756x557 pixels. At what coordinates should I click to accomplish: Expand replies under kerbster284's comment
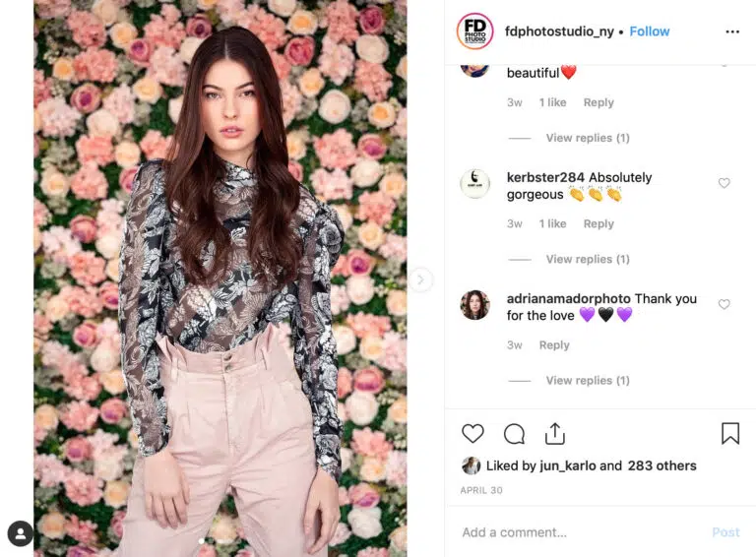588,259
